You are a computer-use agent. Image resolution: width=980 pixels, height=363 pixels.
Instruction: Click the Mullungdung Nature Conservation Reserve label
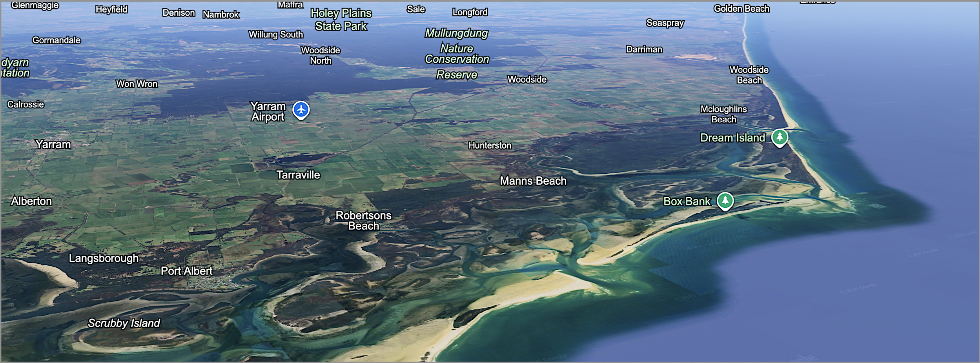[x=457, y=54]
